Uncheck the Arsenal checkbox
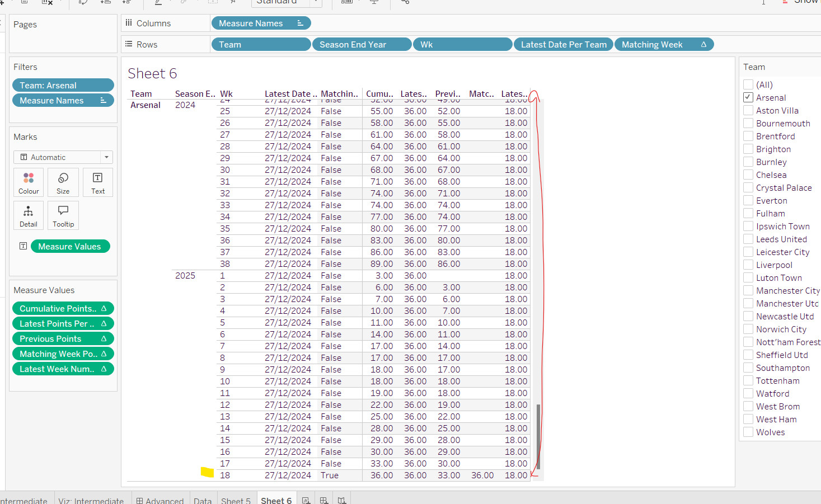Viewport: 821px width, 504px height. pos(748,97)
